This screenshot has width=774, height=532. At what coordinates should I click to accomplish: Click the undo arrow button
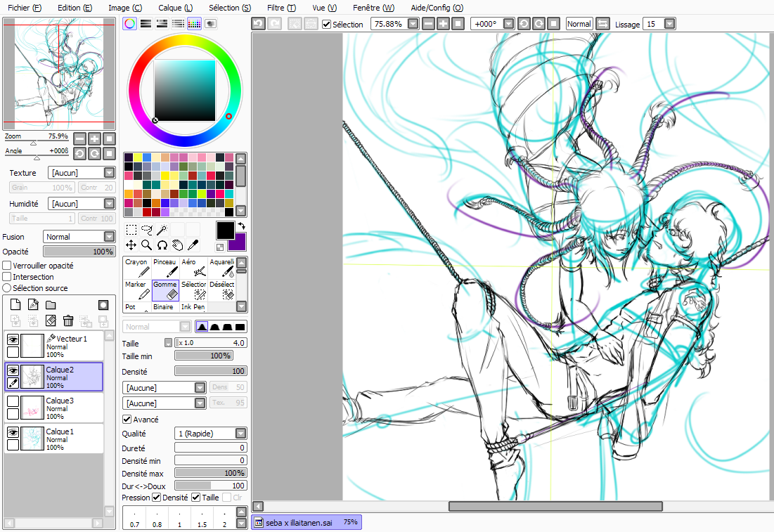[258, 24]
